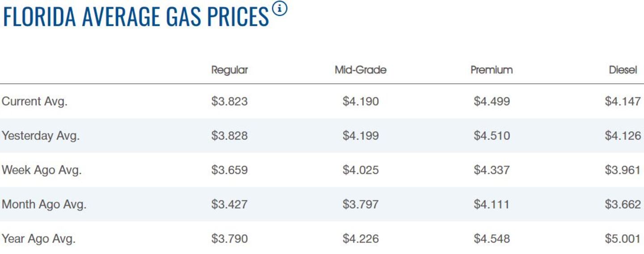Click the Diesel column header
Image resolution: width=644 pixels, height=254 pixels.
623,70
